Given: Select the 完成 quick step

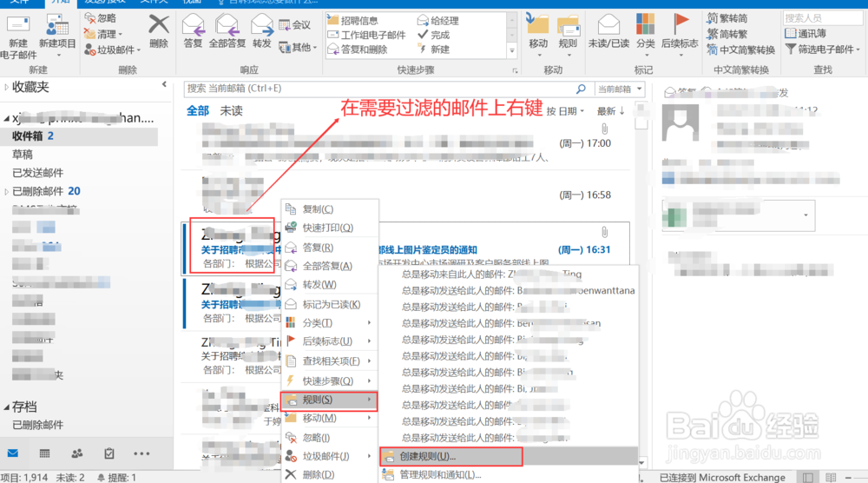Looking at the screenshot, I should [x=433, y=35].
